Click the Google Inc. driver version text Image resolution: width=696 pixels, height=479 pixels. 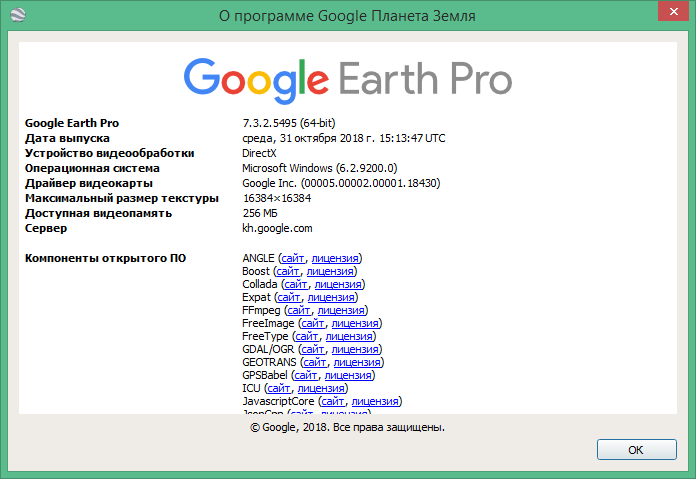(x=341, y=183)
